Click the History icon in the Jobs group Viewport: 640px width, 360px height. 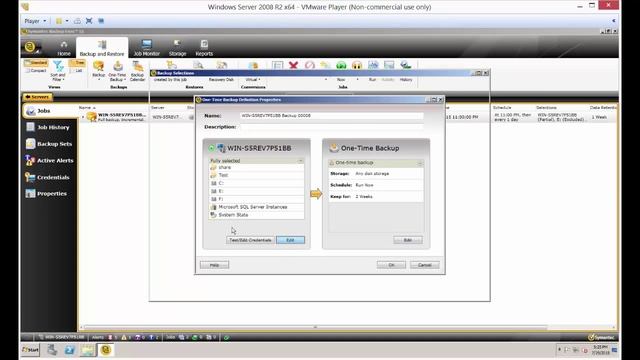(406, 70)
